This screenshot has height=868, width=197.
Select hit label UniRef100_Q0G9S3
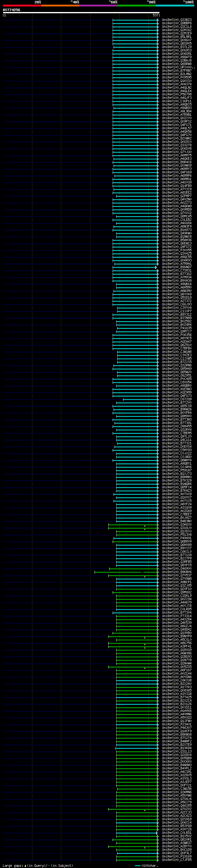pyautogui.click(x=177, y=50)
